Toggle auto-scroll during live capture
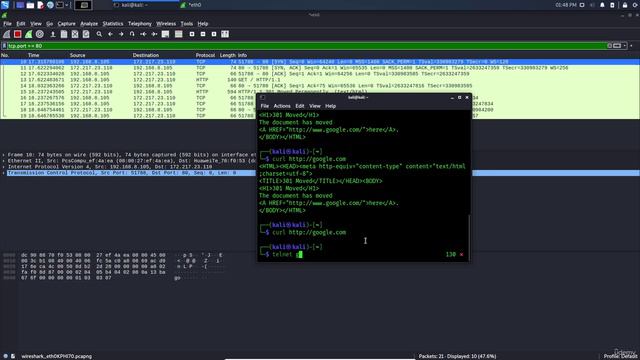The width and height of the screenshot is (640, 360). coord(165,34)
